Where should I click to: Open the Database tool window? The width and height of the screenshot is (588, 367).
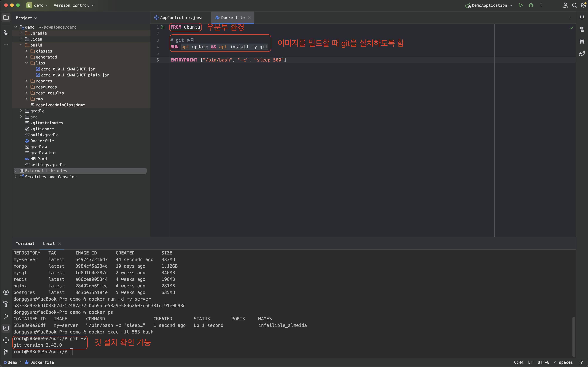click(x=582, y=41)
